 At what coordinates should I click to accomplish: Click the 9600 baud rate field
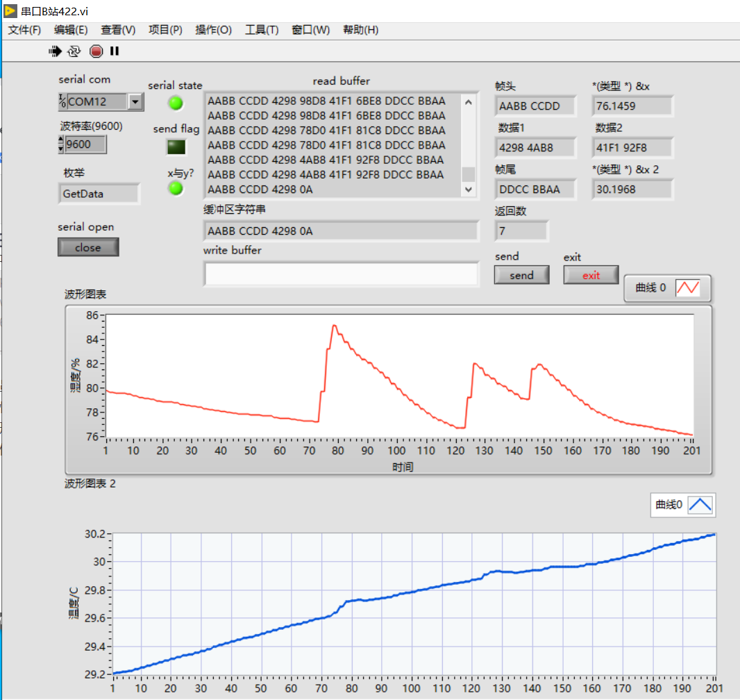pyautogui.click(x=85, y=144)
